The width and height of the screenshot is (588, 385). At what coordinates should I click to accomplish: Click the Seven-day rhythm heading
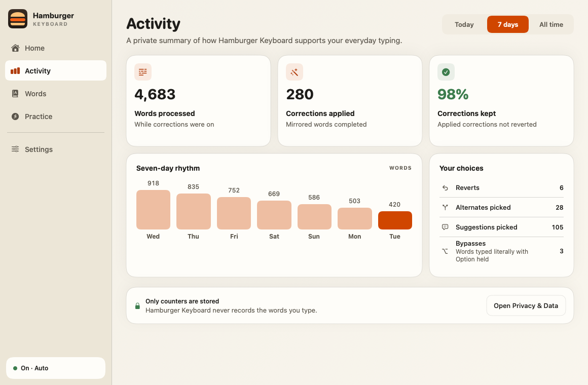click(168, 168)
